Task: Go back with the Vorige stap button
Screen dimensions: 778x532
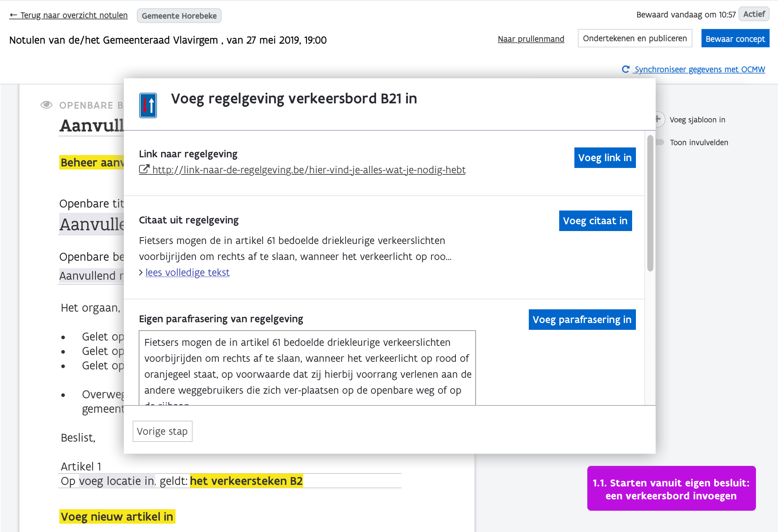Action: [x=162, y=431]
